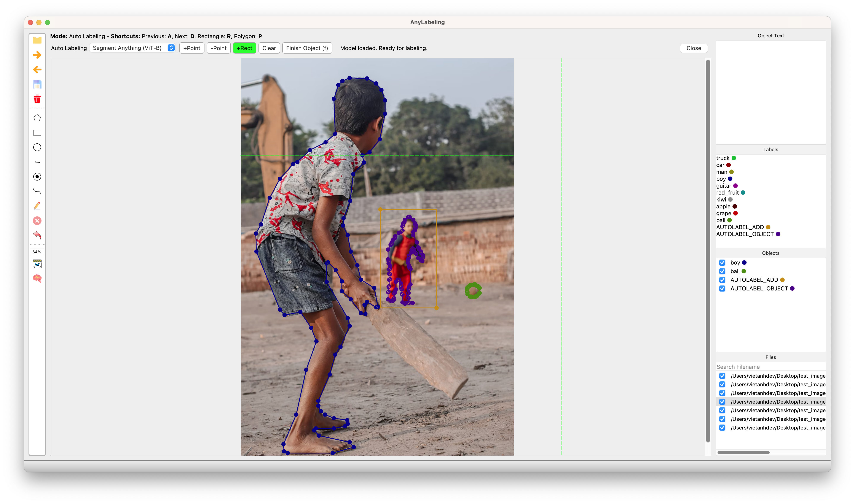
Task: Select the polygon drawing tool
Action: click(37, 118)
